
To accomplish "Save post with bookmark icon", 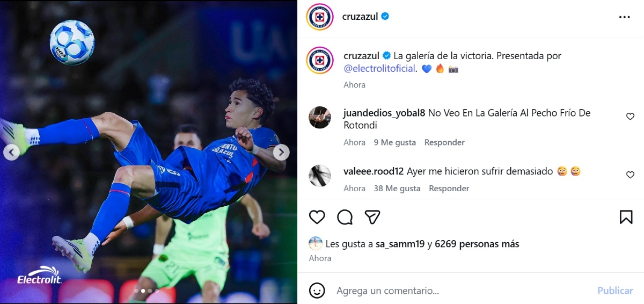I will pyautogui.click(x=626, y=217).
